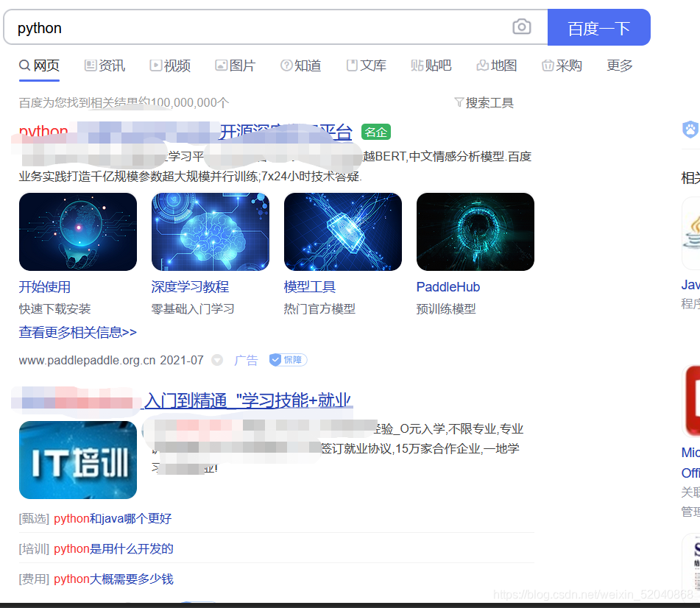Click 查看更多相关信息>> link
Screen dimensions: 700x608
point(78,332)
